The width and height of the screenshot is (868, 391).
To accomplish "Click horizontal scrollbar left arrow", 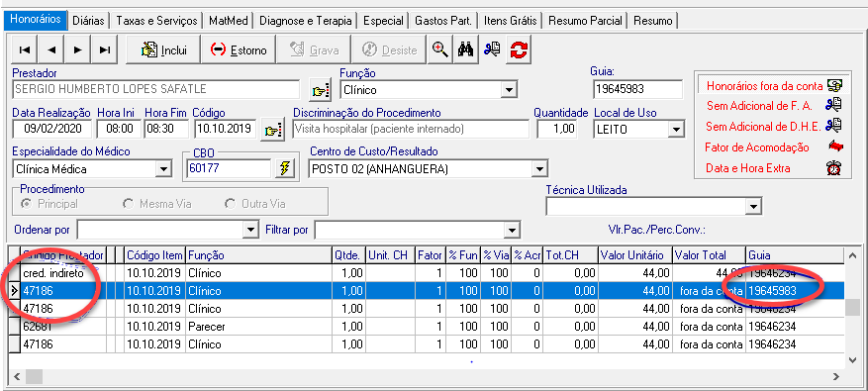I will coord(17,377).
